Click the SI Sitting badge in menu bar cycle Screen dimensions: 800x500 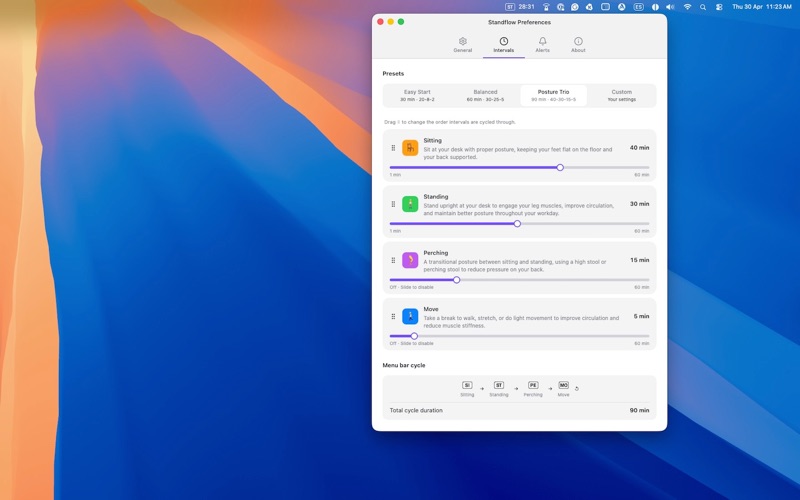pos(467,385)
